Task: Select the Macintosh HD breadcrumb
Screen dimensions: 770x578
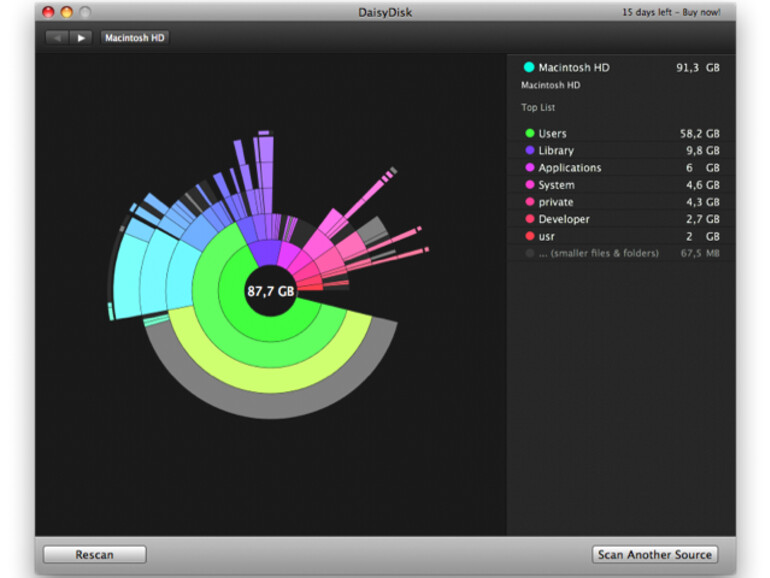Action: (134, 38)
